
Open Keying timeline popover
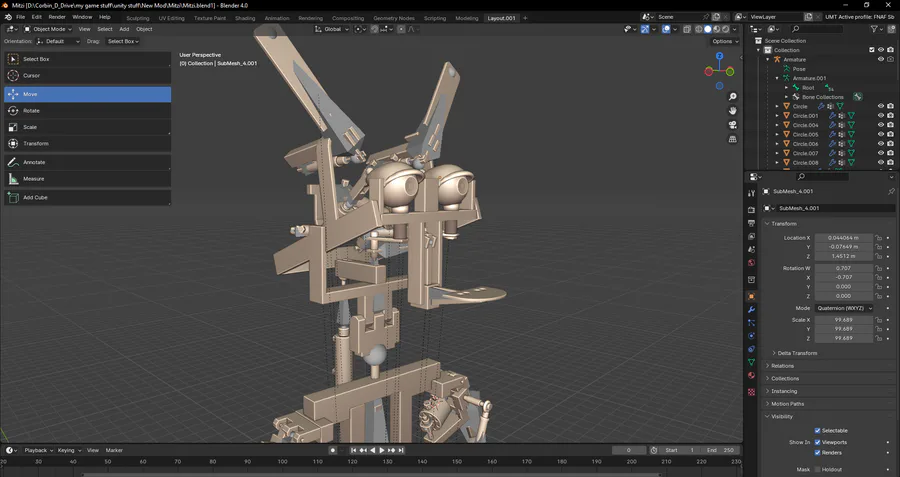coord(69,451)
